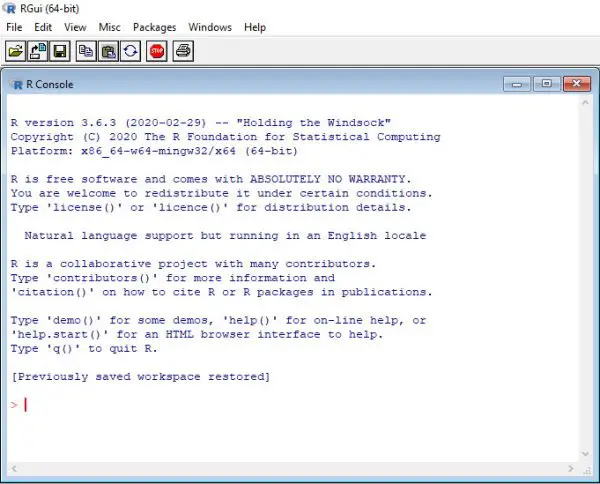Click the 'citation()' text in console
The height and width of the screenshot is (484, 600).
pos(52,292)
